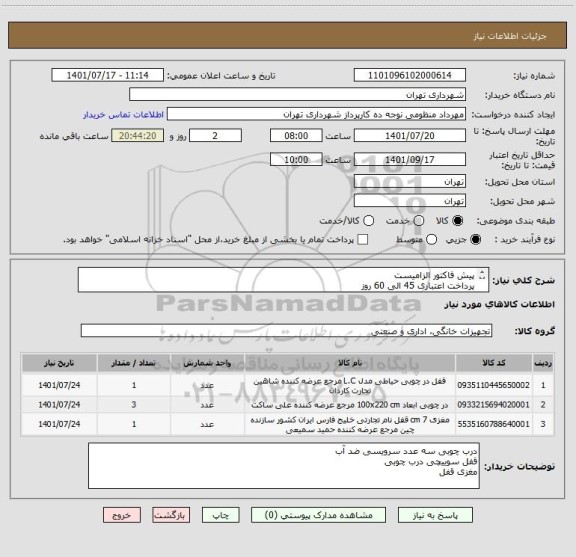This screenshot has height=557, width=576.
Task: Click the need number field 1101096102000614
Action: pyautogui.click(x=410, y=75)
